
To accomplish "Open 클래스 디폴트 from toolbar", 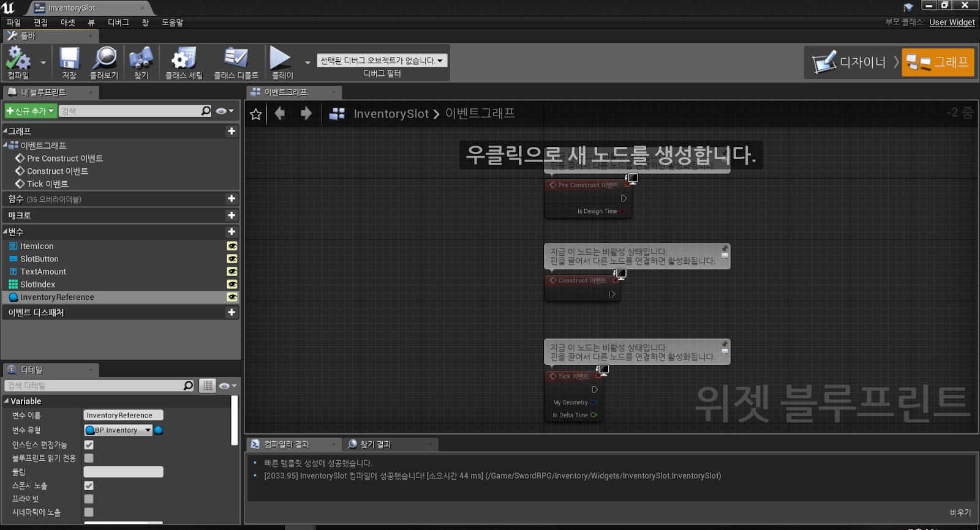I will click(236, 62).
